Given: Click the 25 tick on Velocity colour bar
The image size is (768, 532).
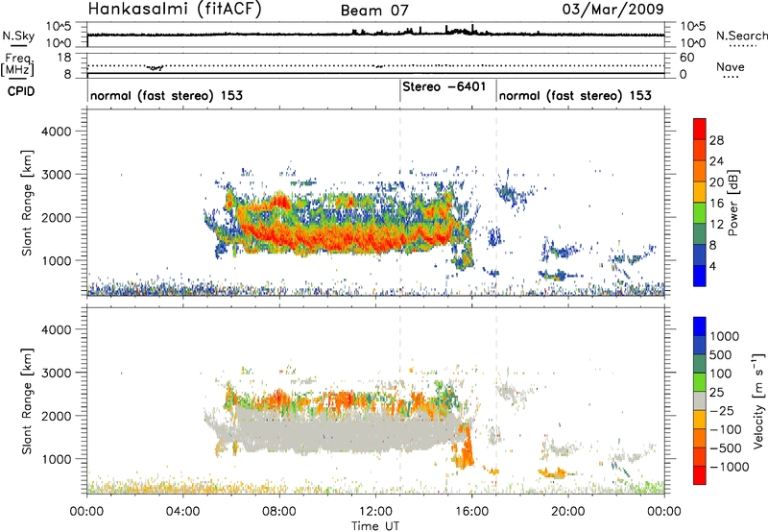Looking at the screenshot, I should coord(717,393).
